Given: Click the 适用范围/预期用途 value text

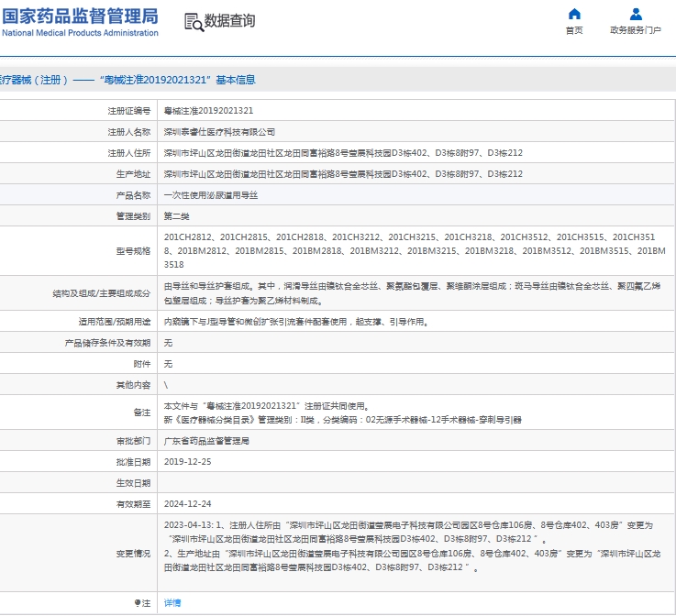Looking at the screenshot, I should (x=296, y=322).
